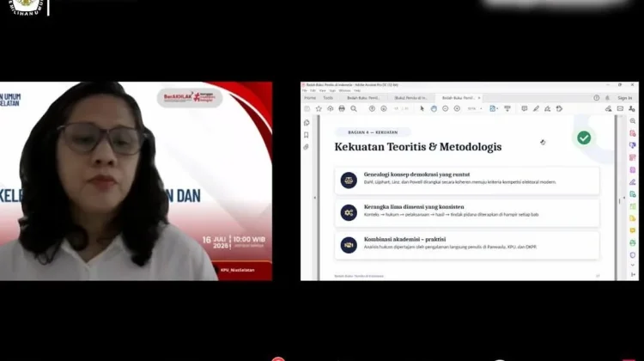Click the Sign In button
This screenshot has height=361, width=644.
click(x=625, y=98)
